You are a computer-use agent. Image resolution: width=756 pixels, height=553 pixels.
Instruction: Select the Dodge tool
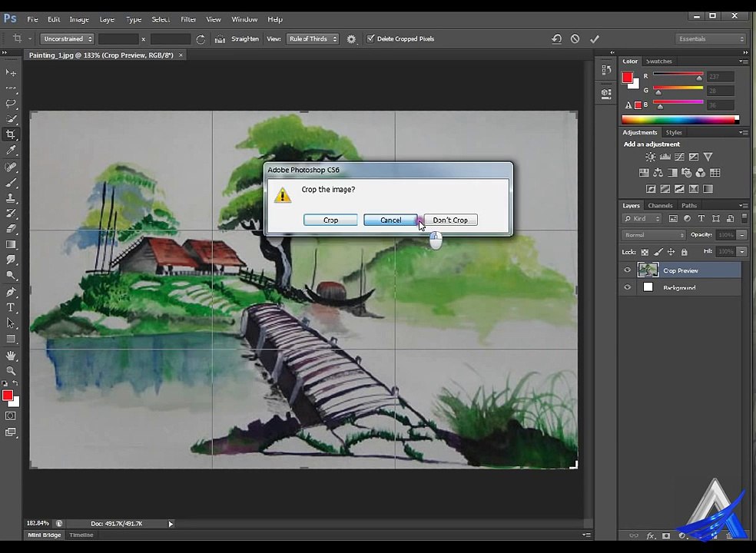tap(11, 275)
